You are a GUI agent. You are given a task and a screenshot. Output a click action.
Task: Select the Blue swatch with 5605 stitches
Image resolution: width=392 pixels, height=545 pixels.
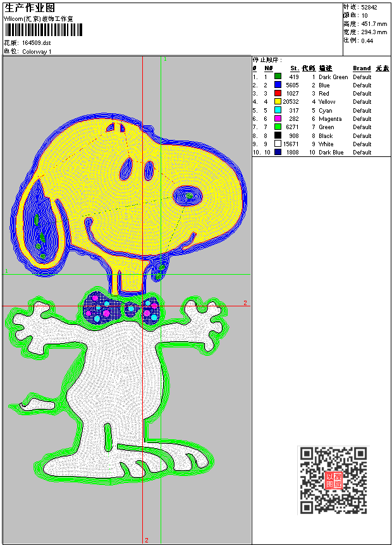[278, 84]
